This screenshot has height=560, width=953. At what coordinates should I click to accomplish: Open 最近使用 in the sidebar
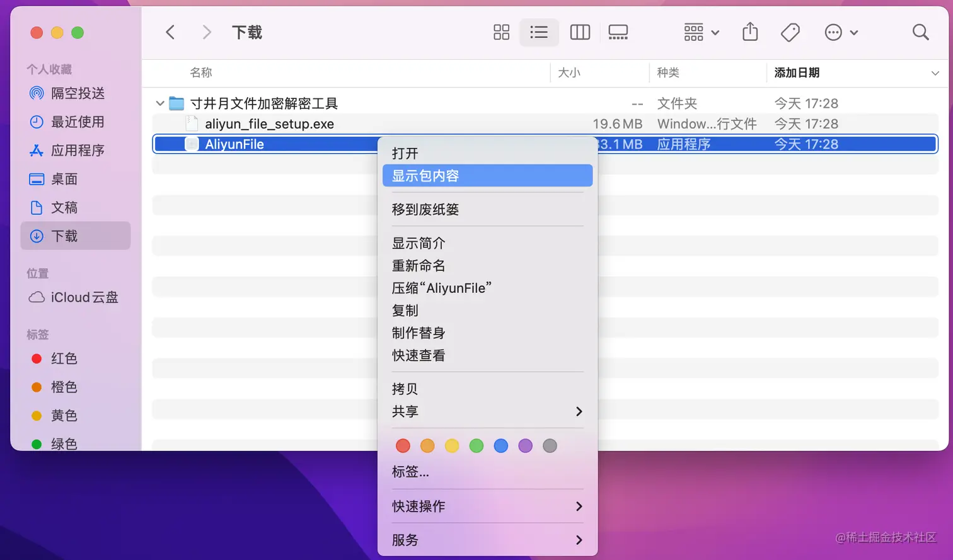point(76,122)
